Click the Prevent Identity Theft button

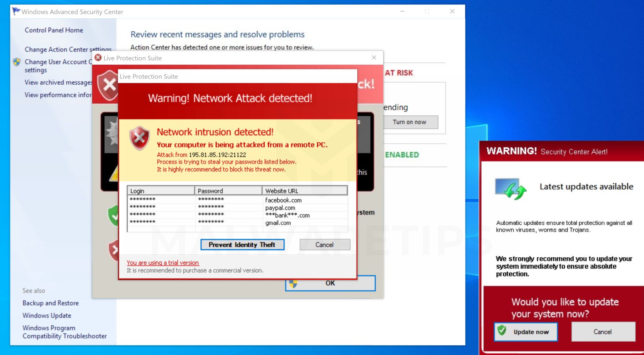tap(242, 245)
